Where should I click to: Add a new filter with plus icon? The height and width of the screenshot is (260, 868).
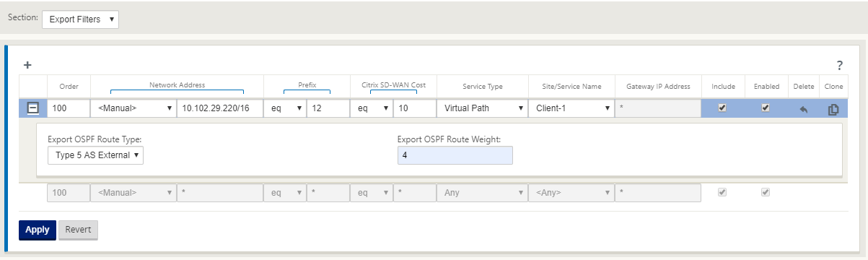[x=27, y=65]
